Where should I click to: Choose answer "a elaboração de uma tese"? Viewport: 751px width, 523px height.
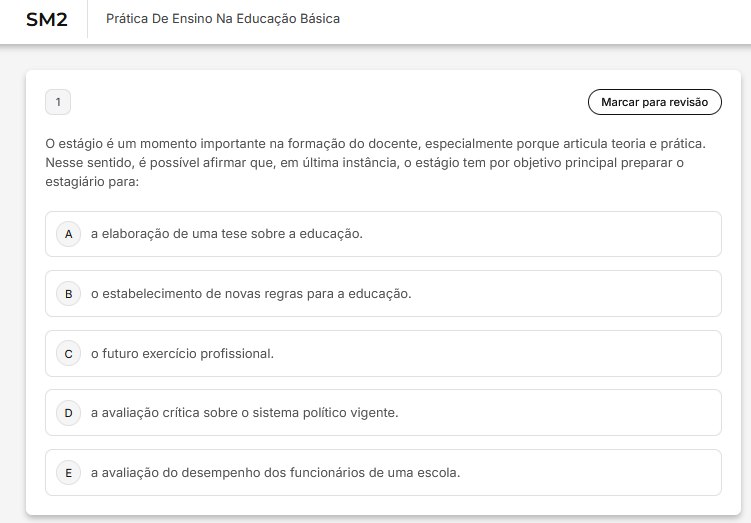pyautogui.click(x=226, y=234)
